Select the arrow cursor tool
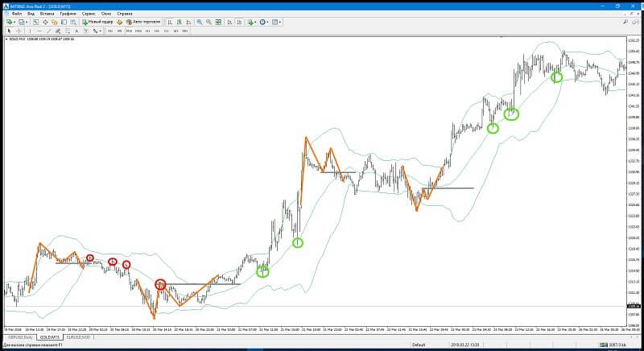Image resolution: width=644 pixels, height=351 pixels. coord(9,31)
